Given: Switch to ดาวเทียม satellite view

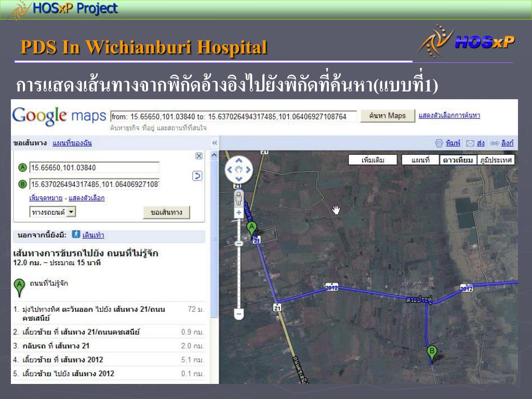Looking at the screenshot, I should coord(458,160).
